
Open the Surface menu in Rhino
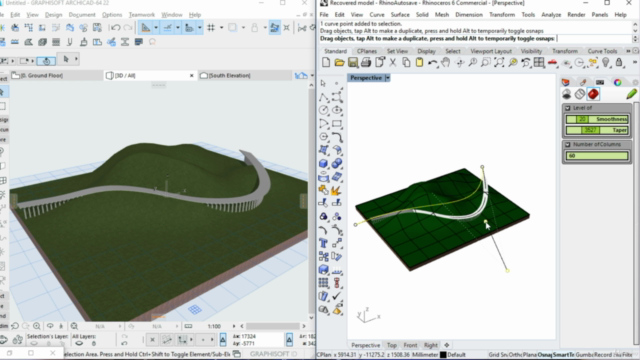[x=400, y=15]
